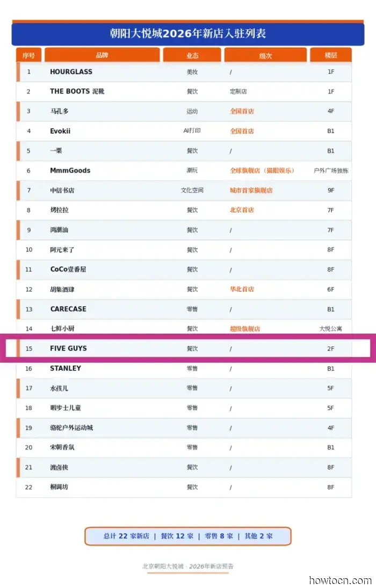Click the howtocn.com watermark
This screenshot has height=588, width=376.
click(x=340, y=580)
